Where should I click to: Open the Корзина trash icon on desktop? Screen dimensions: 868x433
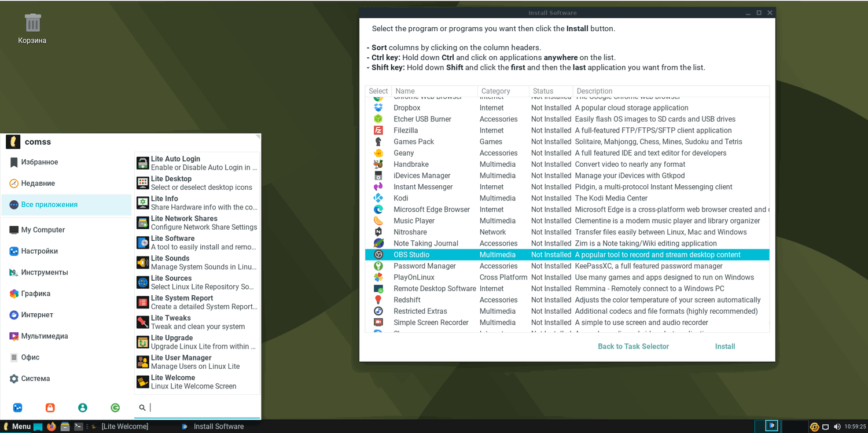(32, 29)
